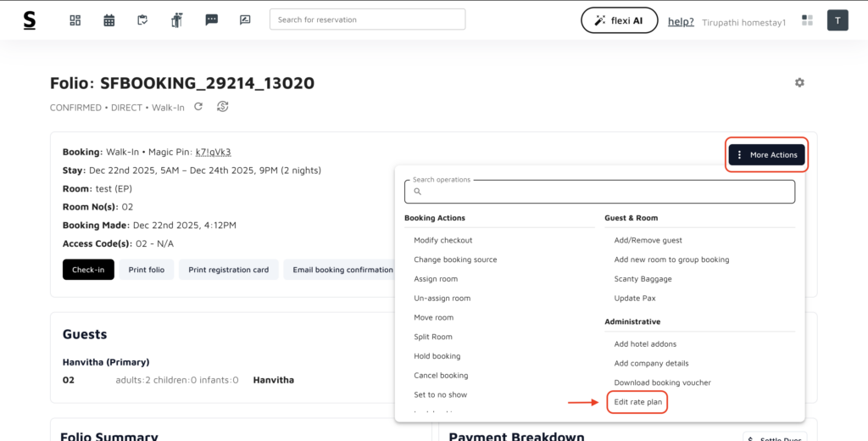Image resolution: width=868 pixels, height=441 pixels.
Task: Open the dashboard grid icon in navbar
Action: [75, 20]
